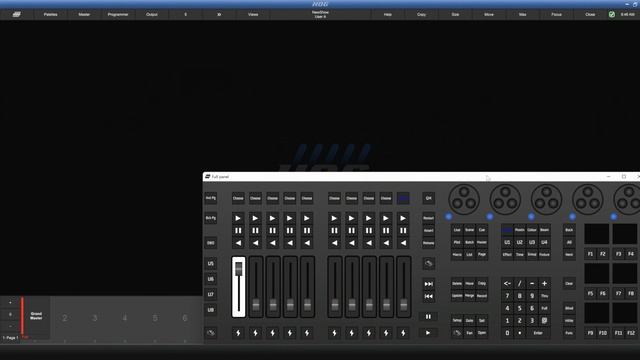Click the play button on the tenth master

pos(403,218)
